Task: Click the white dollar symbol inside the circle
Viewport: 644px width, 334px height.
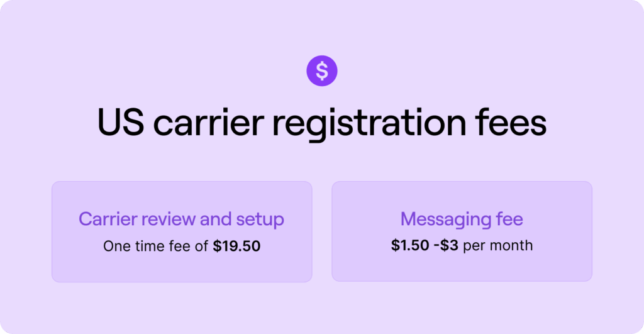Action: tap(322, 71)
